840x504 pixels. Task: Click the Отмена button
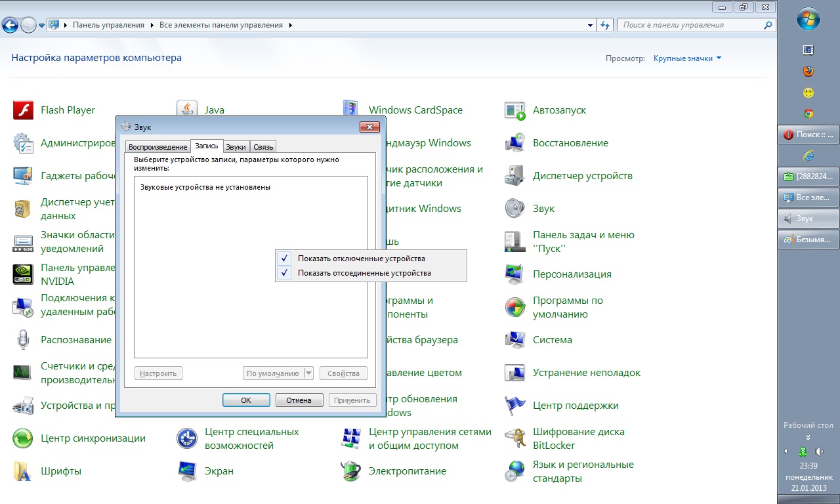click(299, 400)
